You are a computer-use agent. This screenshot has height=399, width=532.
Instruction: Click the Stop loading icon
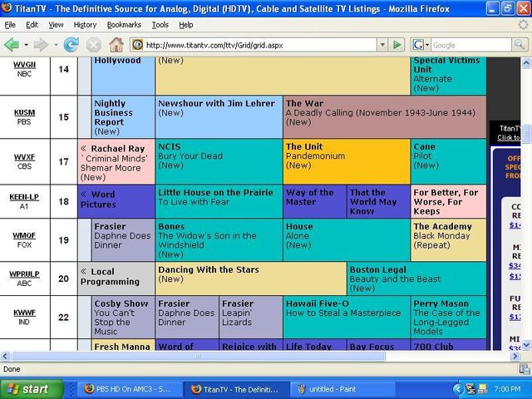pos(94,45)
